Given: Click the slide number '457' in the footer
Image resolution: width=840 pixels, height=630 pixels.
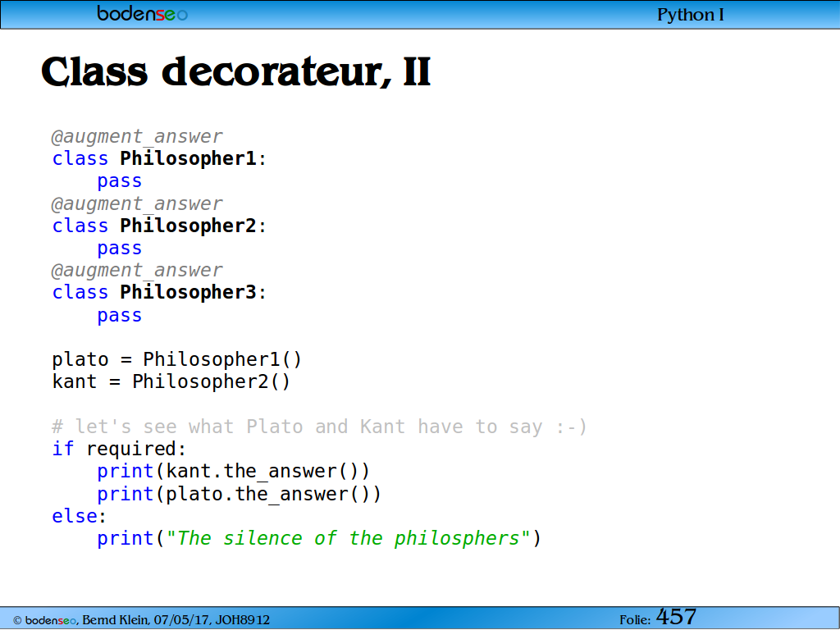Looking at the screenshot, I should click(676, 617).
